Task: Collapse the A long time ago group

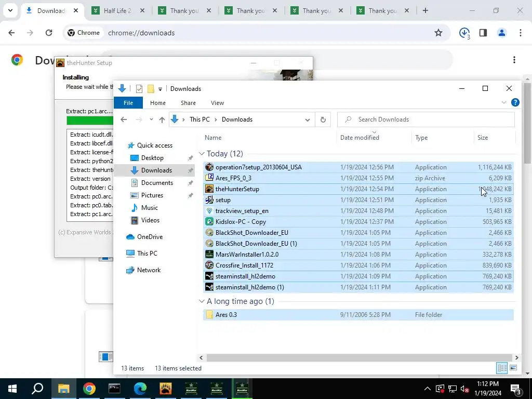Action: (x=202, y=301)
